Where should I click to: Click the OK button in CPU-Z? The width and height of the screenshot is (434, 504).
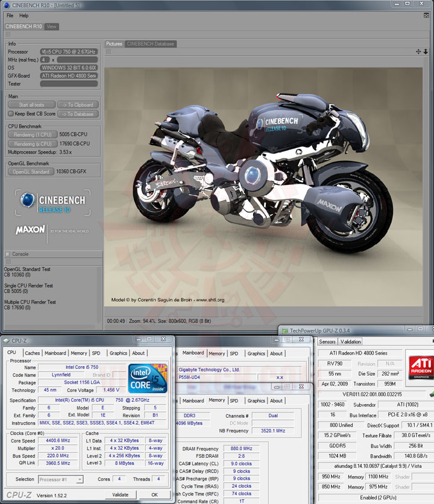tap(154, 495)
